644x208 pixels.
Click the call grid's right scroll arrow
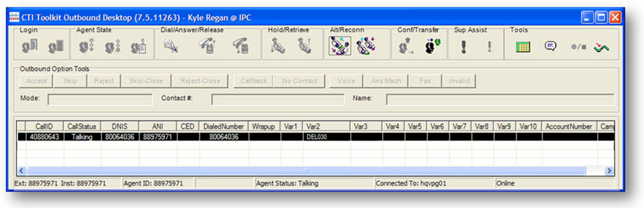[x=609, y=171]
